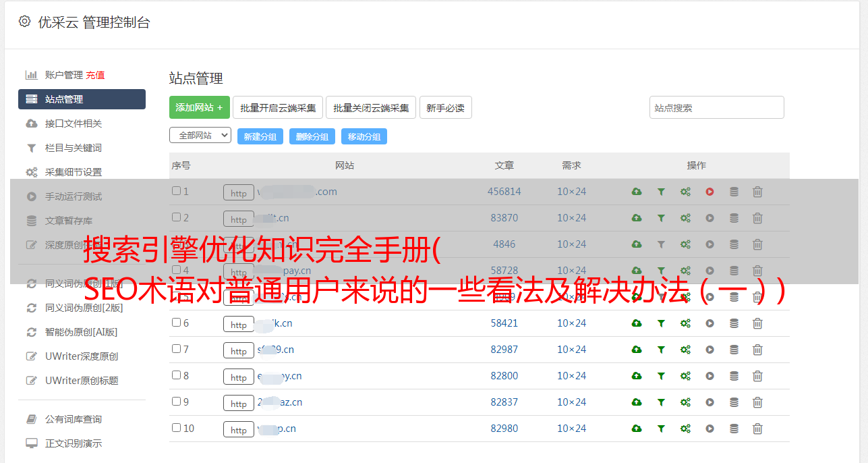The width and height of the screenshot is (868, 463).
Task: Tick the checkbox for site 2
Action: 176,217
